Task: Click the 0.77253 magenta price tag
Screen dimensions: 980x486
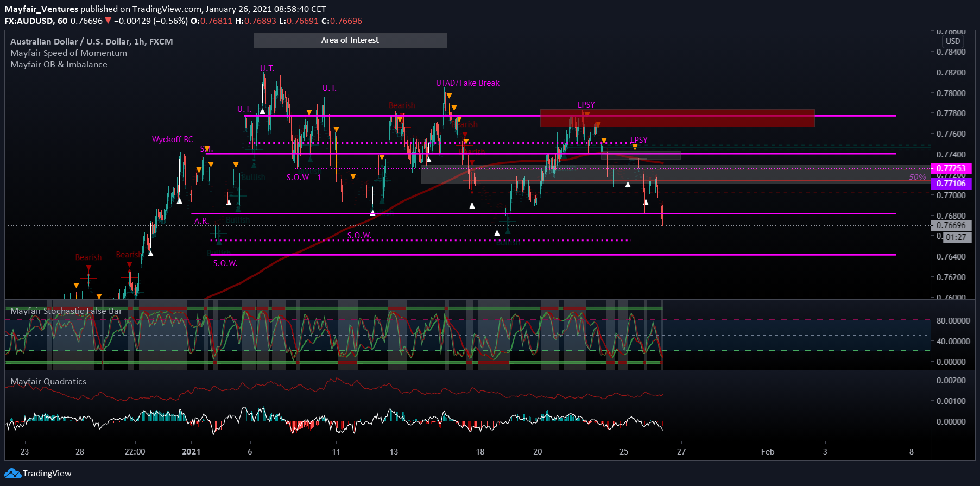Action: click(951, 168)
